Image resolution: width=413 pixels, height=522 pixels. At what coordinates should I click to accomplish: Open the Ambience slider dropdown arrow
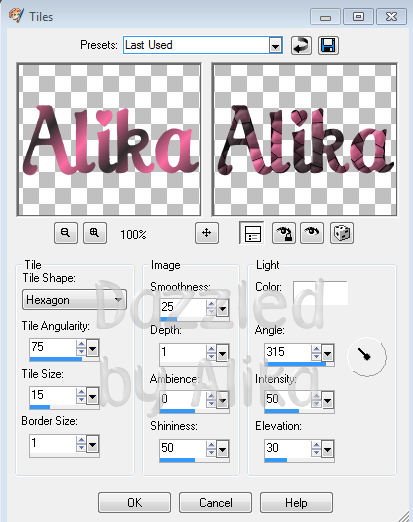(222, 401)
